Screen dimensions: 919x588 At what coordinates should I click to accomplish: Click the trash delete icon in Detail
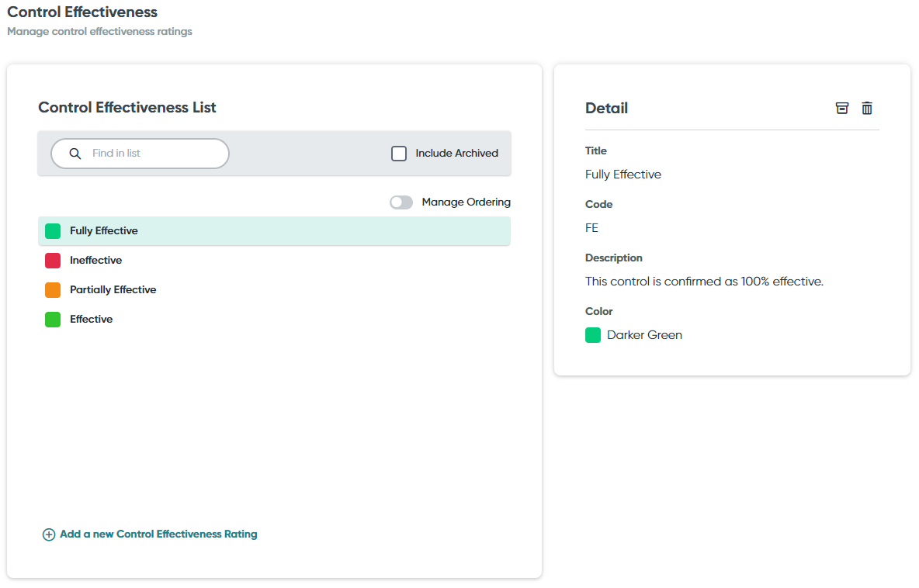pos(867,108)
